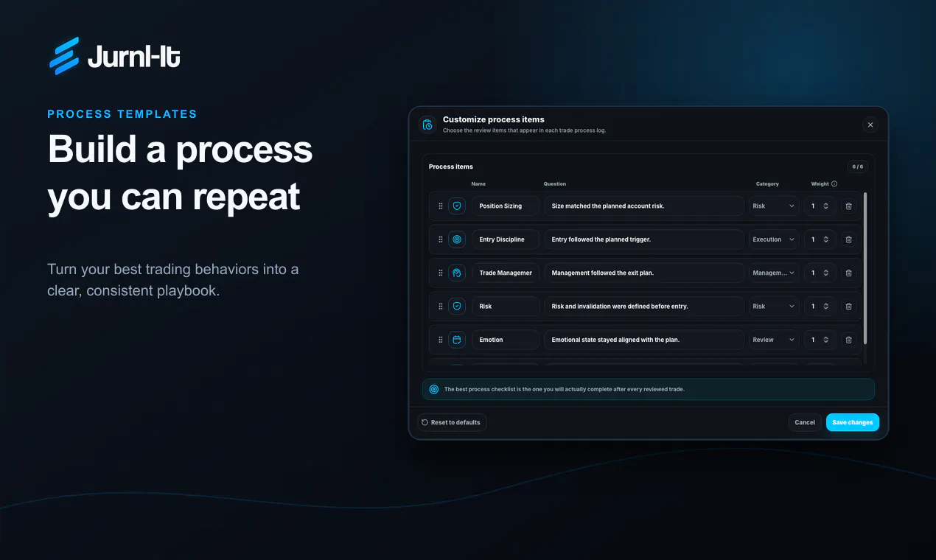This screenshot has height=560, width=936.
Task: Edit question 'Emotional state stayed aligned with the plan.'
Action: point(644,340)
